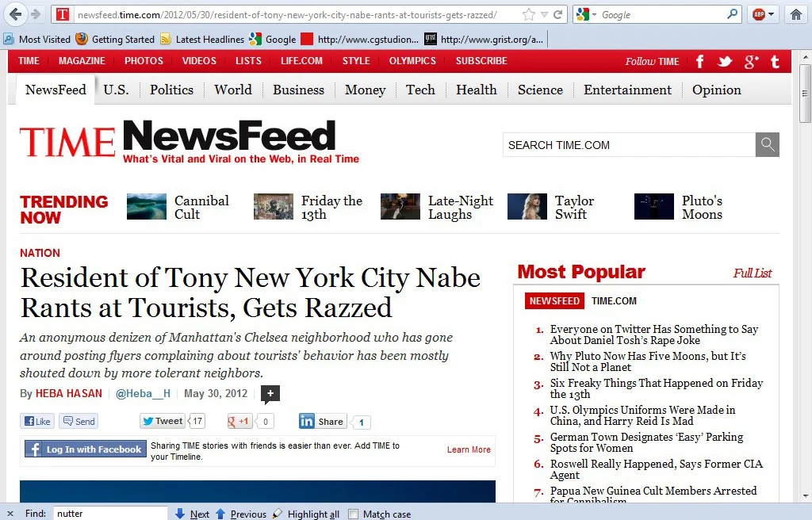Click the SEARCH TIME.COM input field
The image size is (812, 520).
coord(629,144)
